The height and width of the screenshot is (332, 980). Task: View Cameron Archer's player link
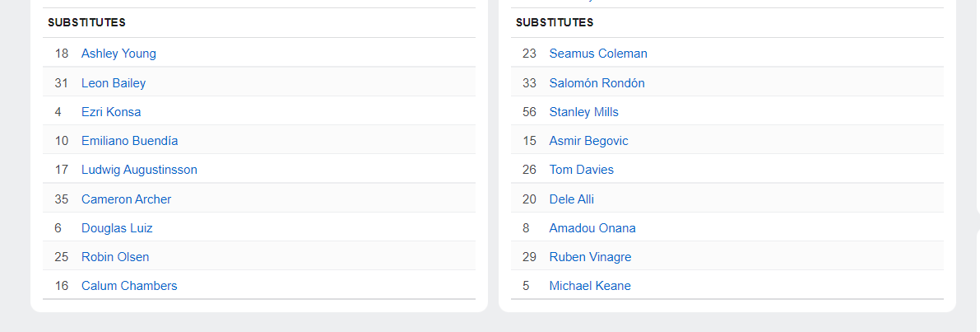coord(126,199)
